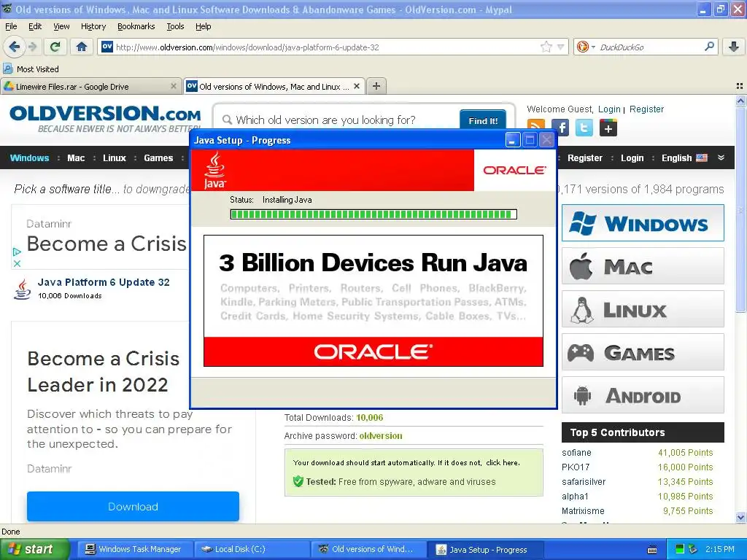Open the Tools menu

tap(175, 26)
